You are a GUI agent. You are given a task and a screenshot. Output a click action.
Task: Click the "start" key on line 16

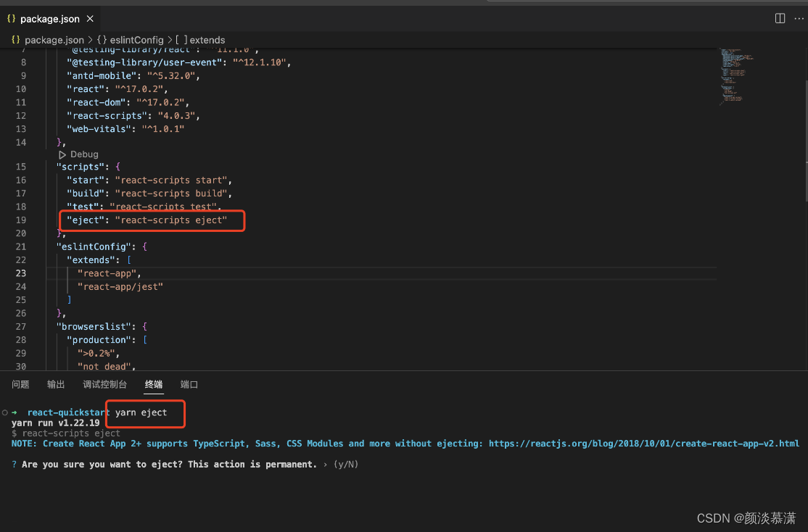[86, 180]
